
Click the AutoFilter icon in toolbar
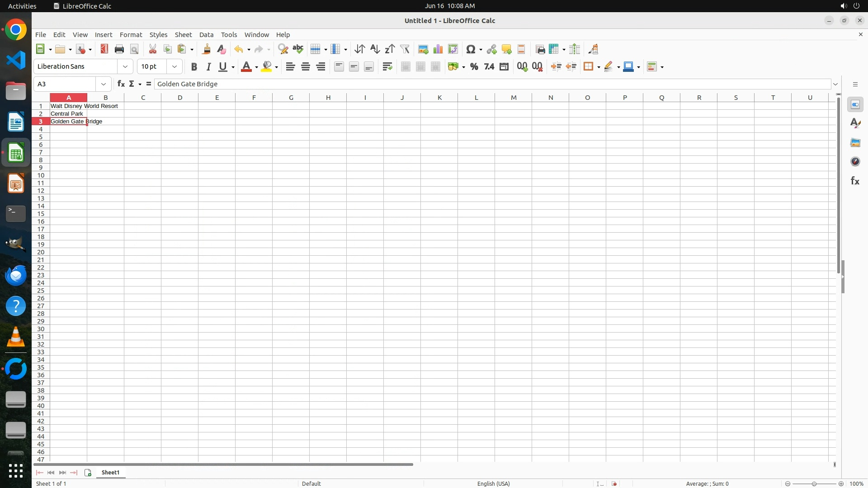click(405, 49)
